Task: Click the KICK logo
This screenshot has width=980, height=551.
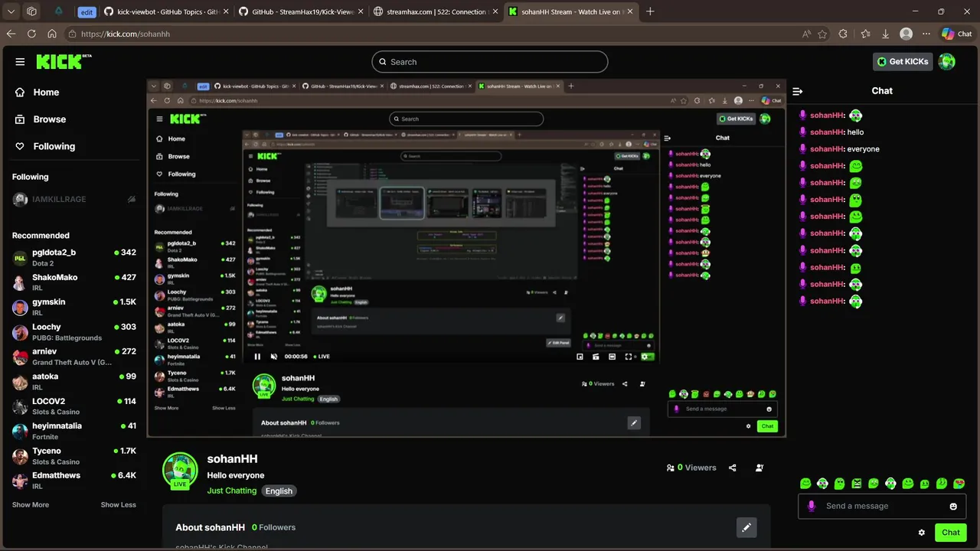Action: click(64, 62)
